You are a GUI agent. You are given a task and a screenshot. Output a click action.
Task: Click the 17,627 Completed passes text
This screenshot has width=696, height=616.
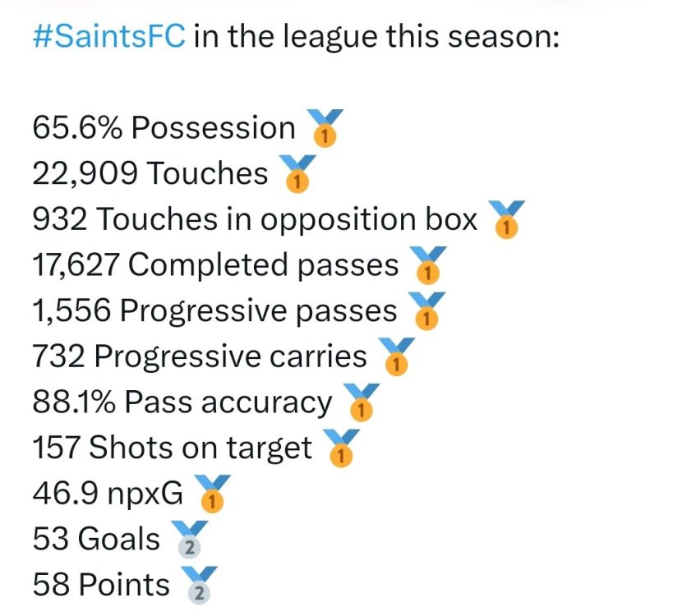pyautogui.click(x=215, y=265)
